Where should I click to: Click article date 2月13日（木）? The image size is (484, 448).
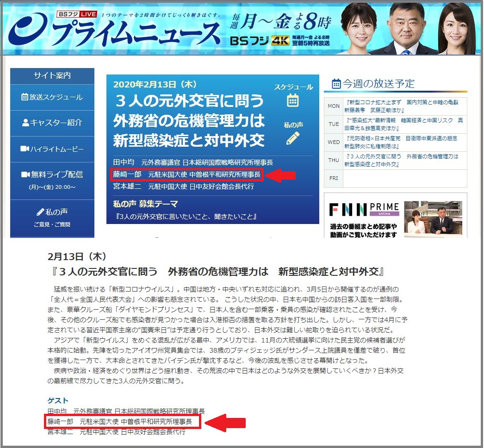point(77,256)
